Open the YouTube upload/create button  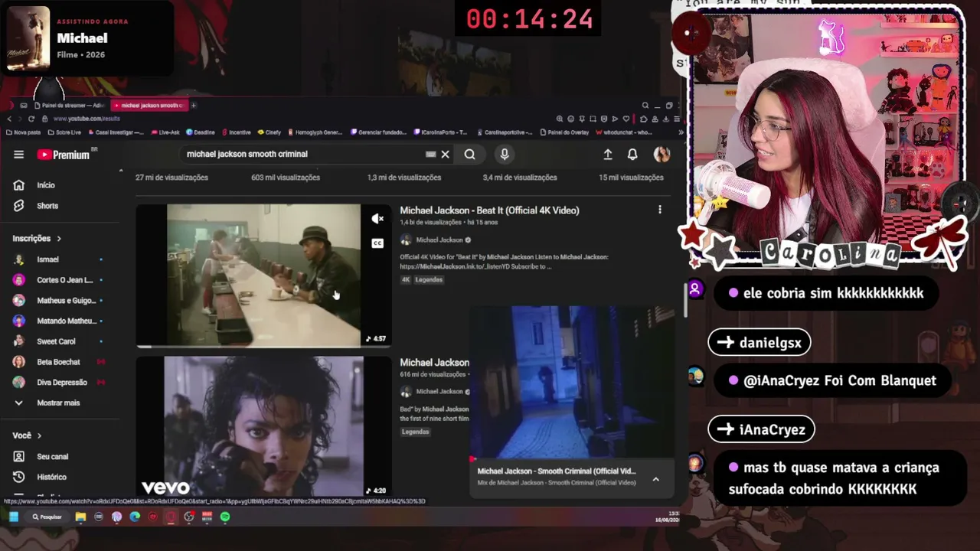click(608, 155)
